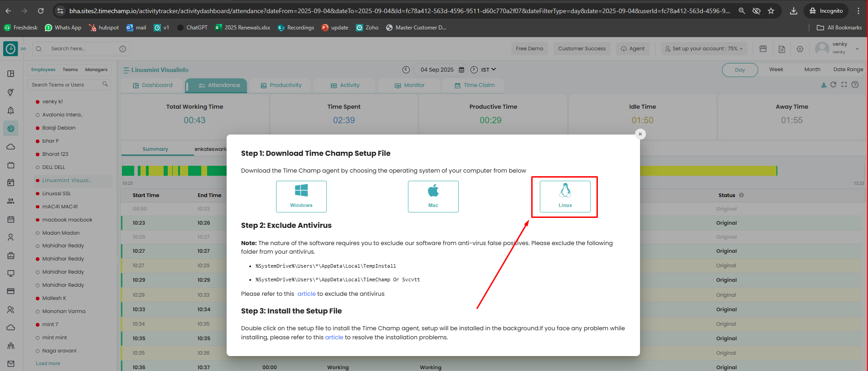Open the TV icon in the left sidebar

pyautogui.click(x=11, y=165)
